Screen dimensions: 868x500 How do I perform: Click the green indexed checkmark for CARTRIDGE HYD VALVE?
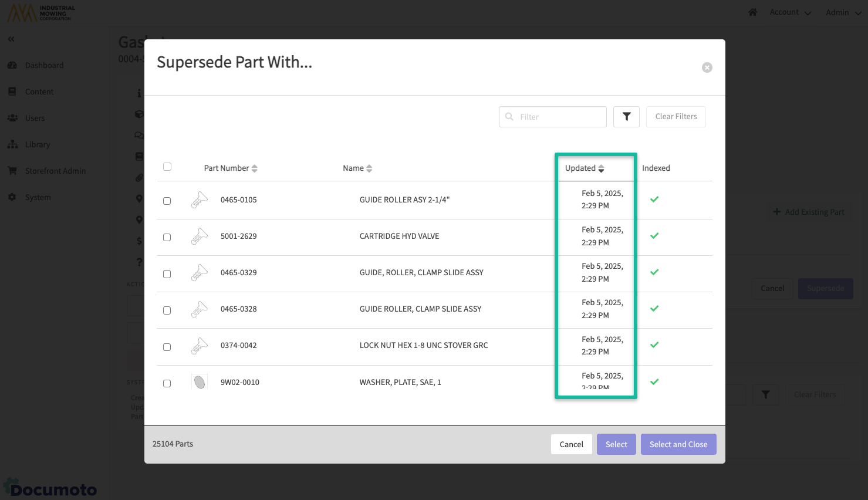654,236
